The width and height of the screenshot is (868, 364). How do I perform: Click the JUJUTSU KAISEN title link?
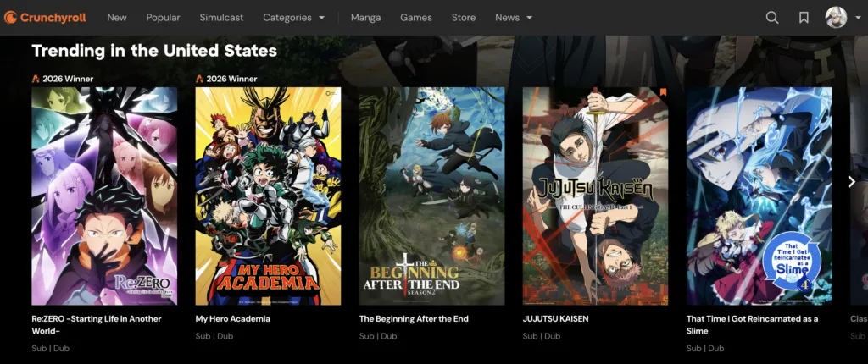pos(556,319)
